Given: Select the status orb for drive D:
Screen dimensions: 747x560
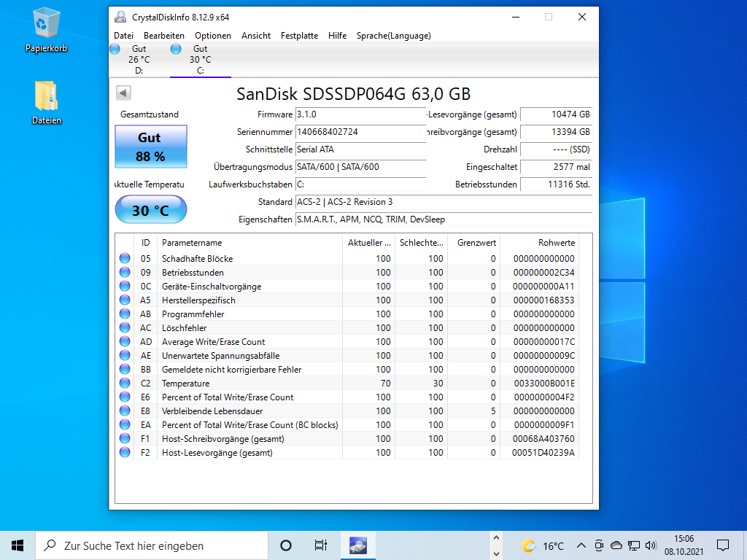Looking at the screenshot, I should pos(115,49).
